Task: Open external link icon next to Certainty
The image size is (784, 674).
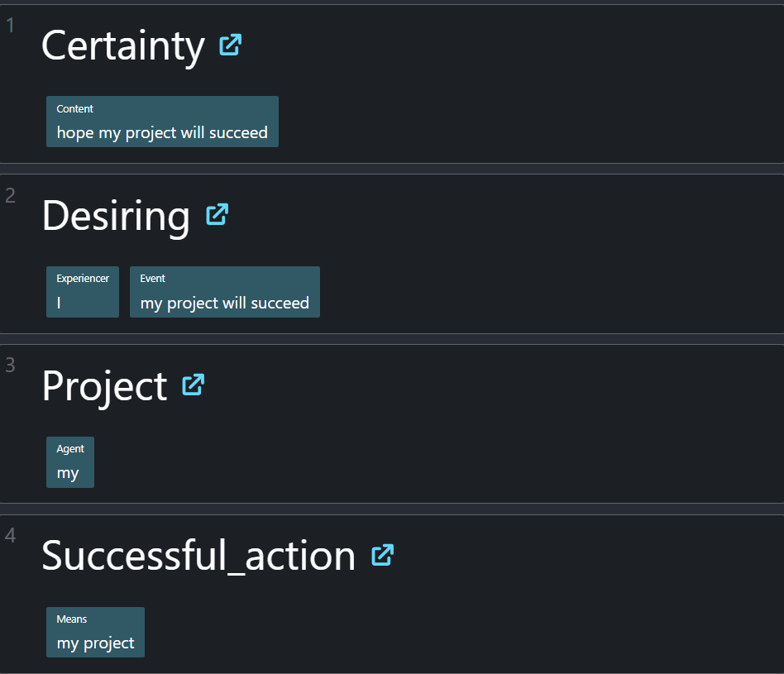Action: 231,45
